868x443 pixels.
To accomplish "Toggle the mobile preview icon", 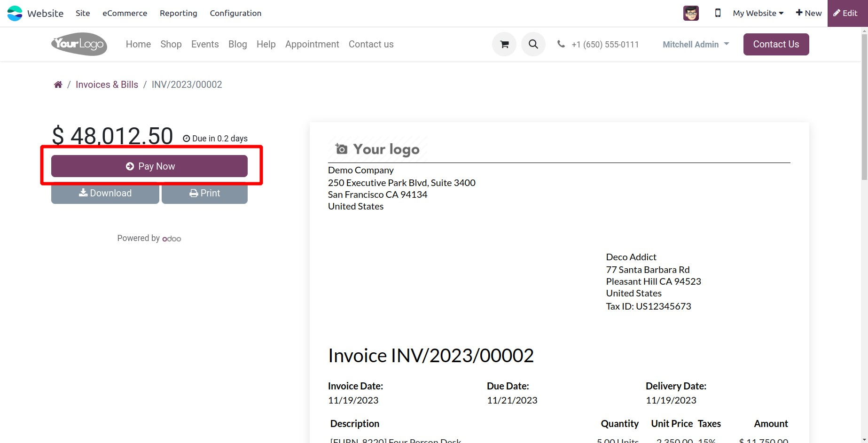I will pyautogui.click(x=718, y=13).
